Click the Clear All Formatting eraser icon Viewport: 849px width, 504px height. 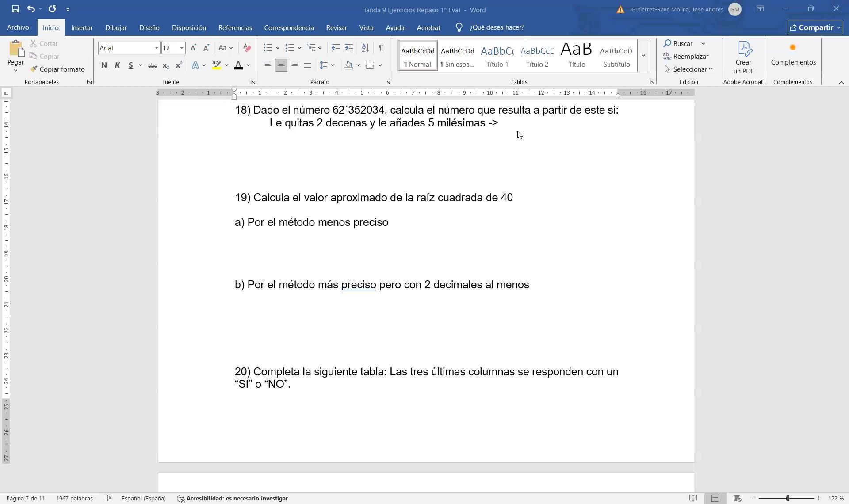click(x=247, y=48)
